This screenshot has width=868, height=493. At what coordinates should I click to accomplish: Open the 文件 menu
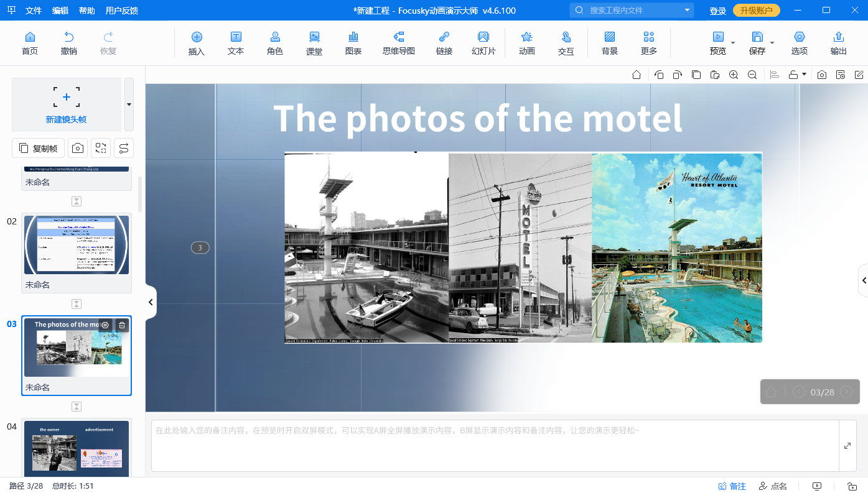(34, 11)
